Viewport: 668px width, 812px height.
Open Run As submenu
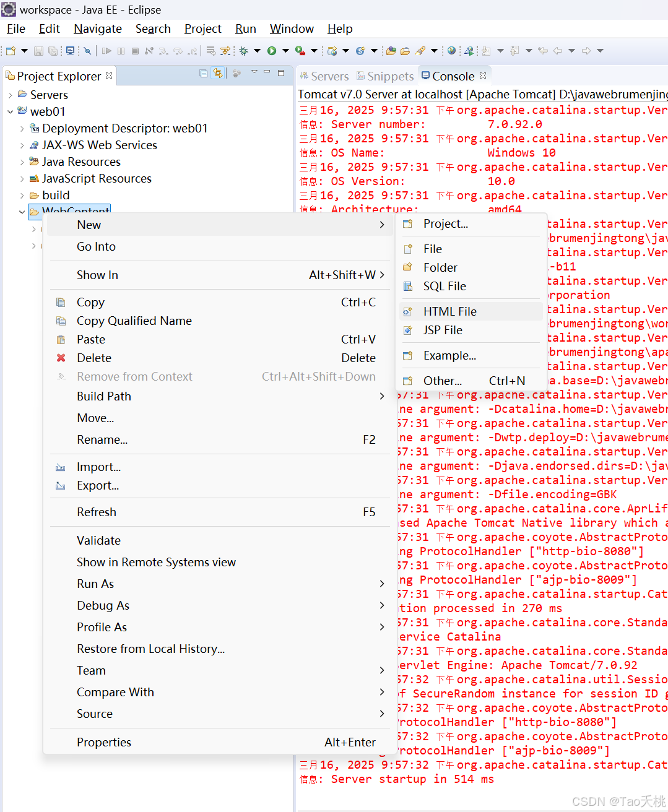[219, 584]
